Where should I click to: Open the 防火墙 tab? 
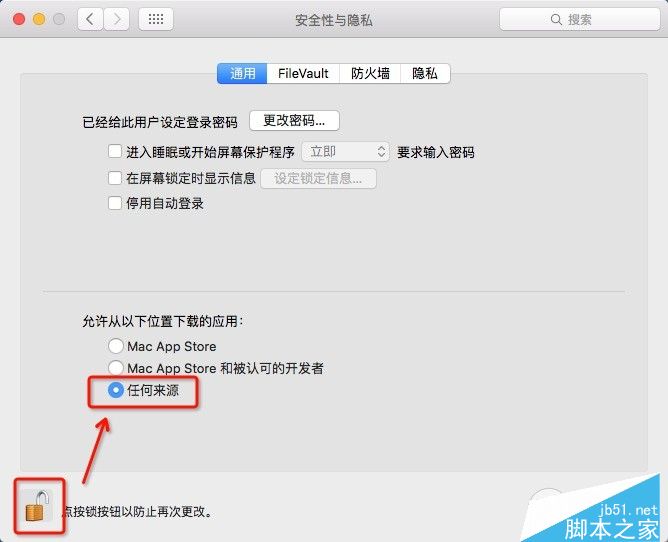click(x=370, y=73)
